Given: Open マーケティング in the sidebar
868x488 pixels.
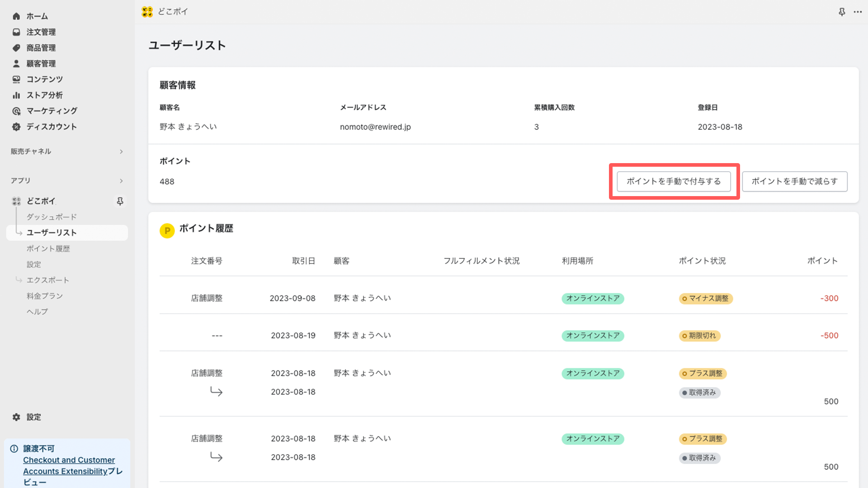Looking at the screenshot, I should point(52,111).
